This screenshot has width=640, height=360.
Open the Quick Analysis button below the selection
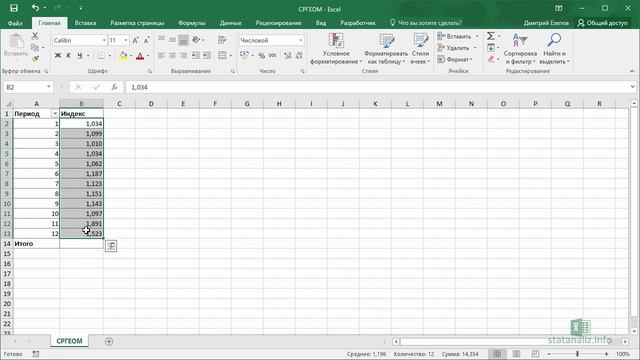111,246
